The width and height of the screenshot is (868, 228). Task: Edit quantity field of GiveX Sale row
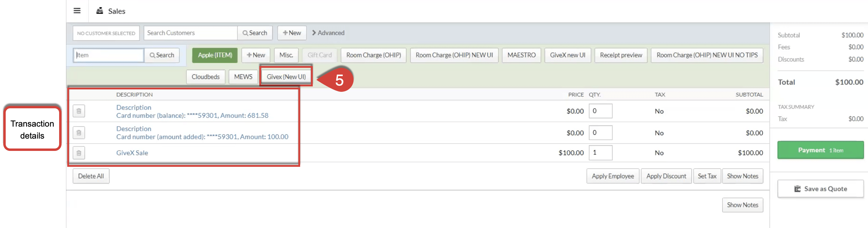(601, 153)
